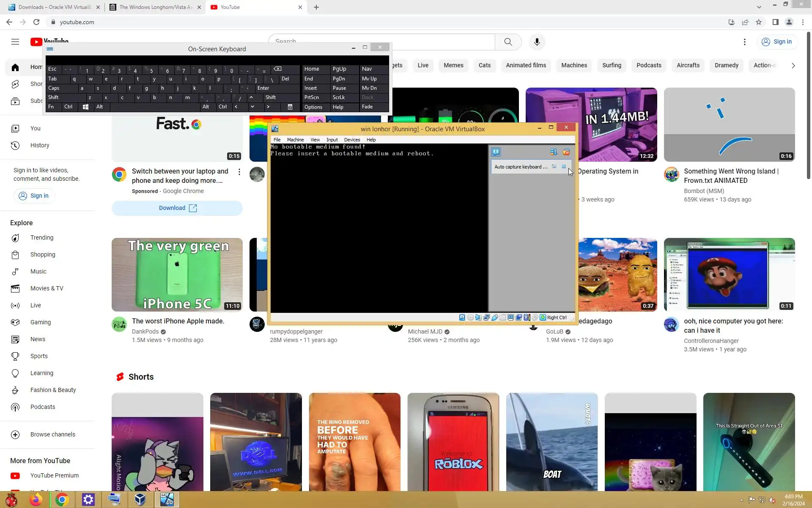Click voice search microphone on YouTube
This screenshot has height=508, width=812.
pos(537,42)
